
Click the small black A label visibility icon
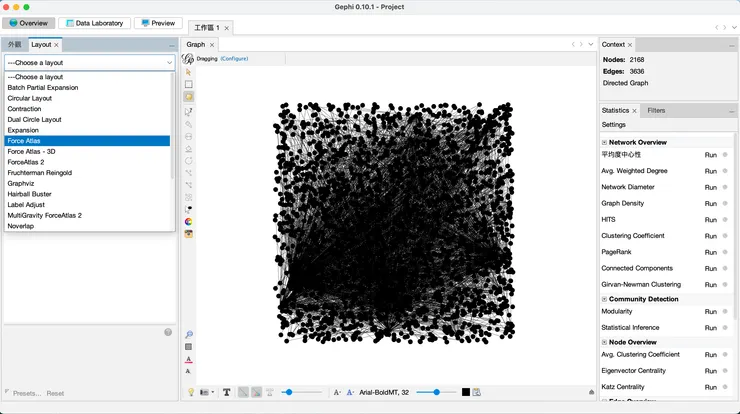click(188, 372)
